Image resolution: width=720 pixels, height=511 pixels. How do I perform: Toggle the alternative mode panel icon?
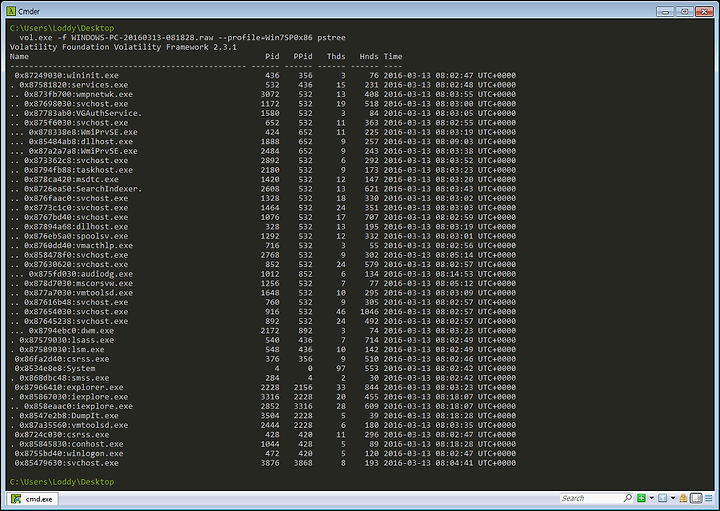(697, 498)
